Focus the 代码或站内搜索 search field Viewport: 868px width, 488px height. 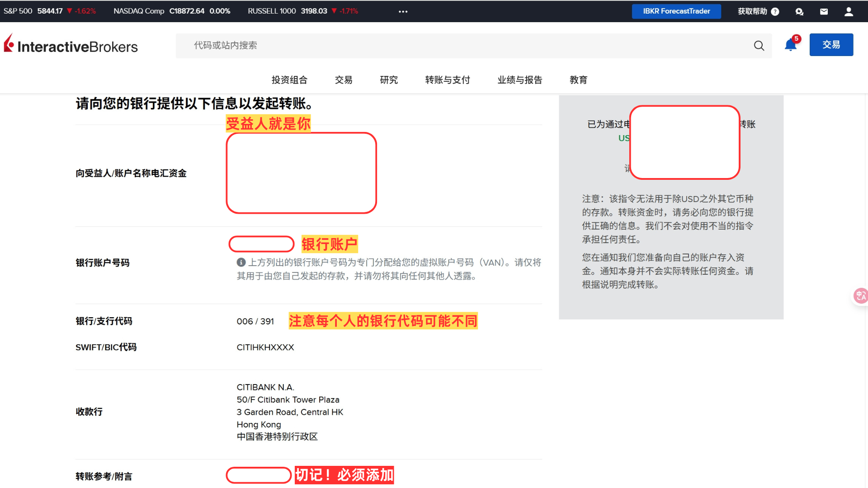452,46
